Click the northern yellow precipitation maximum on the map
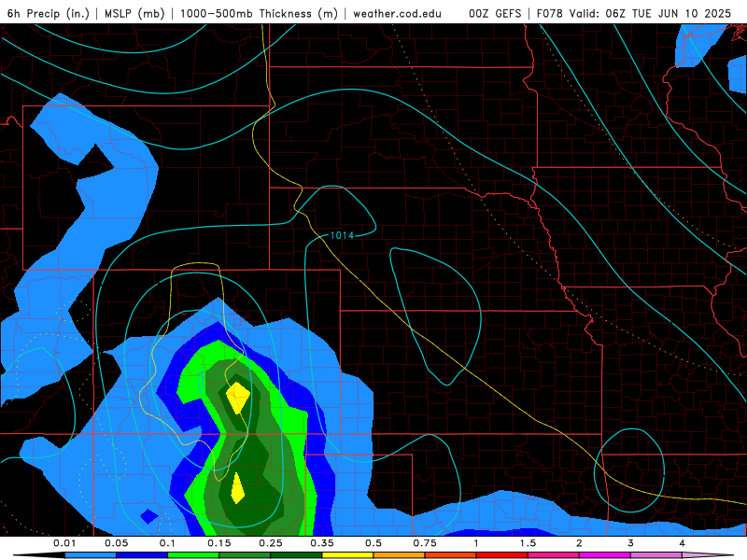This screenshot has width=747, height=560. click(x=238, y=398)
